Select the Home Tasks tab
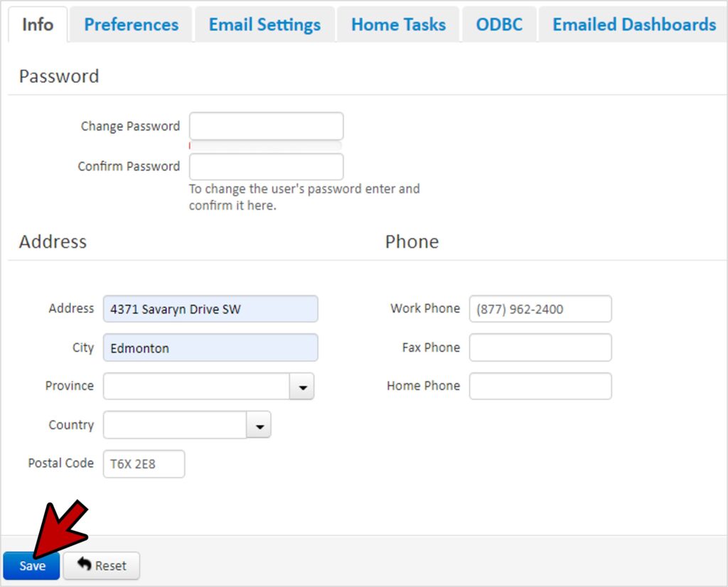Image resolution: width=728 pixels, height=587 pixels. (398, 25)
